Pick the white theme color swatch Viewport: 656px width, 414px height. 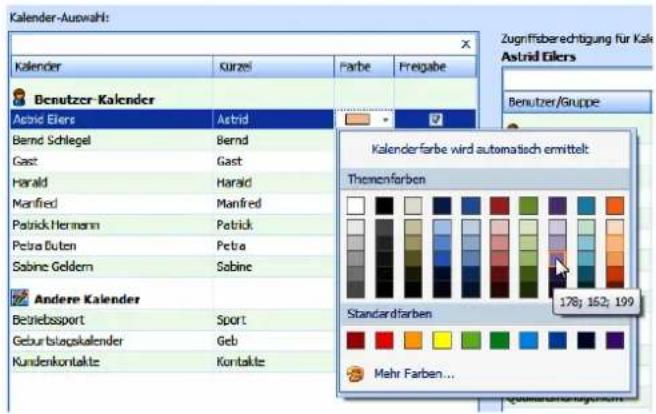tap(356, 206)
